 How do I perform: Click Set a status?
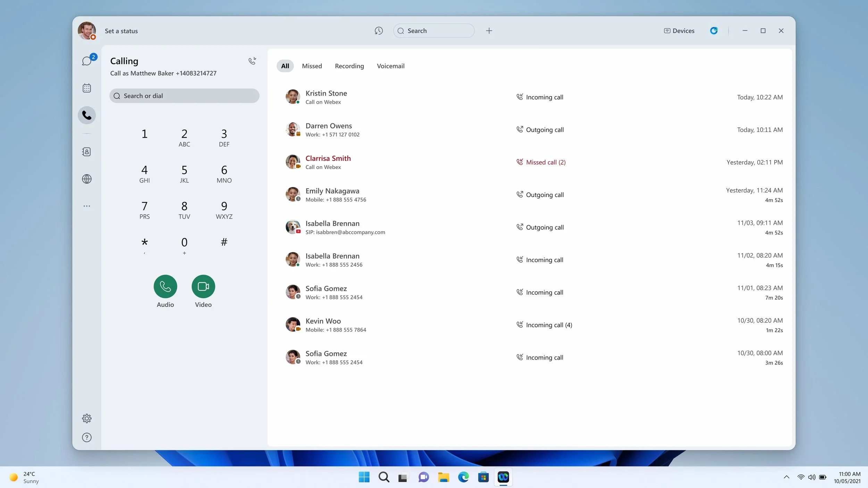[x=121, y=31]
